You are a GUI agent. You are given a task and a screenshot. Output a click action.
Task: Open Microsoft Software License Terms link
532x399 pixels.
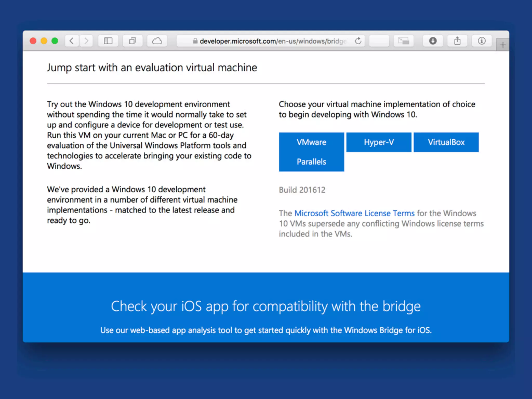coord(354,213)
